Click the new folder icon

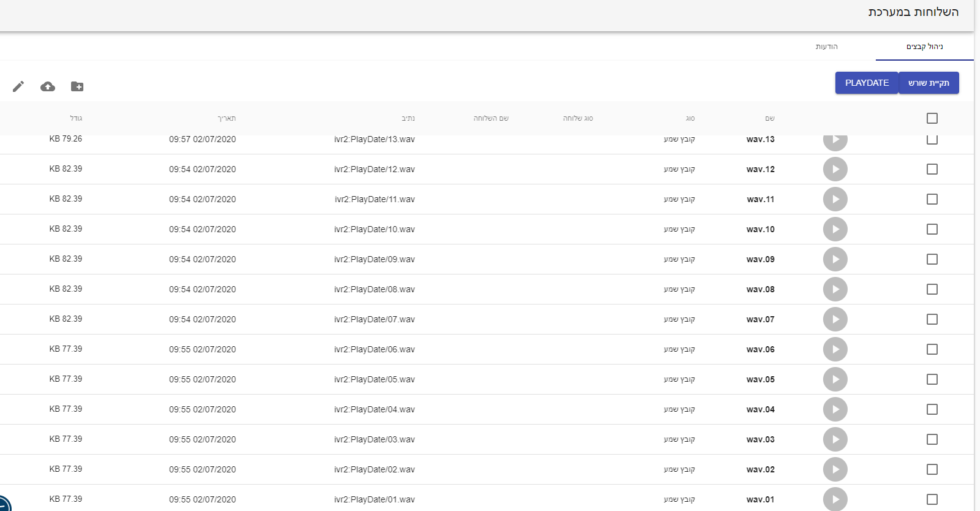point(77,86)
